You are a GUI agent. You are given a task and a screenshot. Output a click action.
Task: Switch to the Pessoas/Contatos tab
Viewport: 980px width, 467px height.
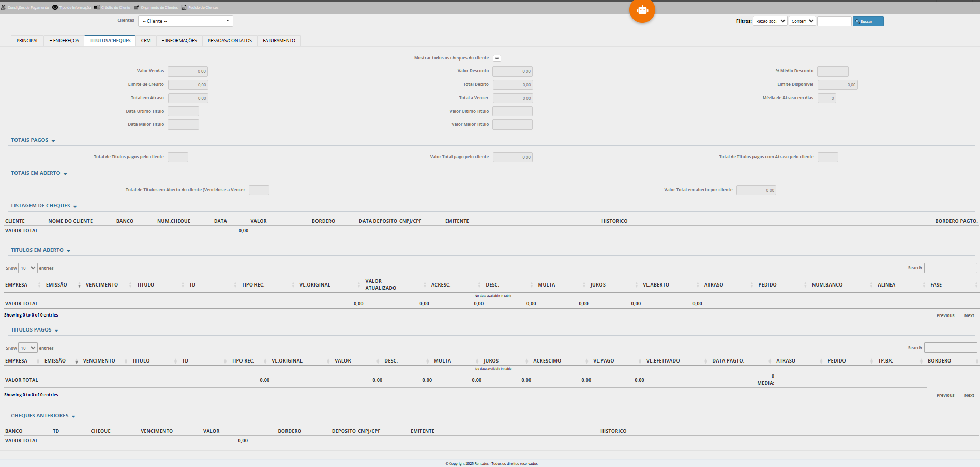[x=230, y=41]
